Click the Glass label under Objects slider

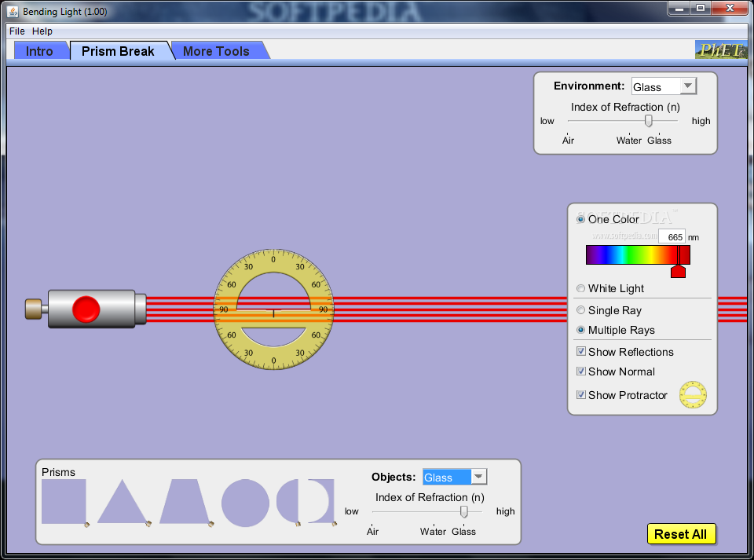pos(463,531)
